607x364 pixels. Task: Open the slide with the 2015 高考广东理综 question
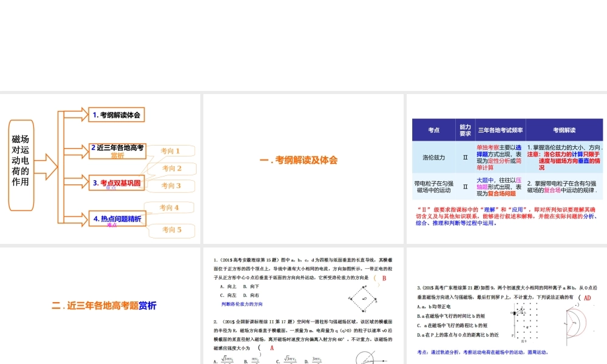(507, 306)
